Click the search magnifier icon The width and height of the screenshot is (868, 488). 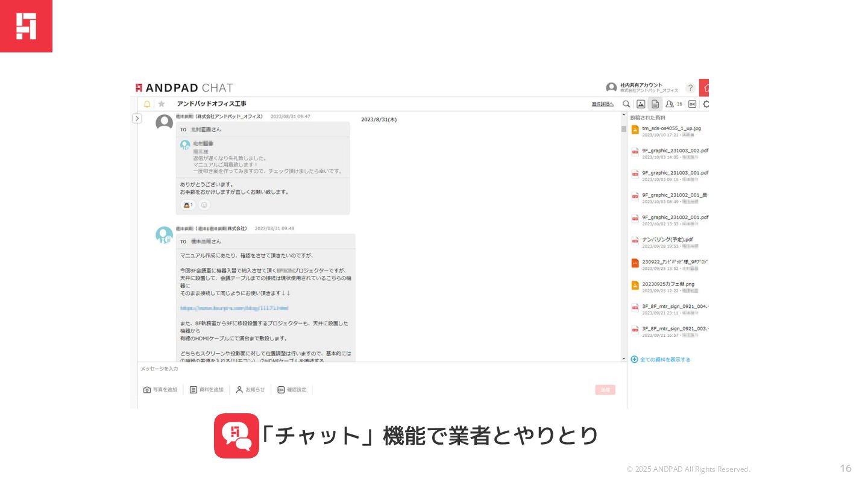click(626, 104)
